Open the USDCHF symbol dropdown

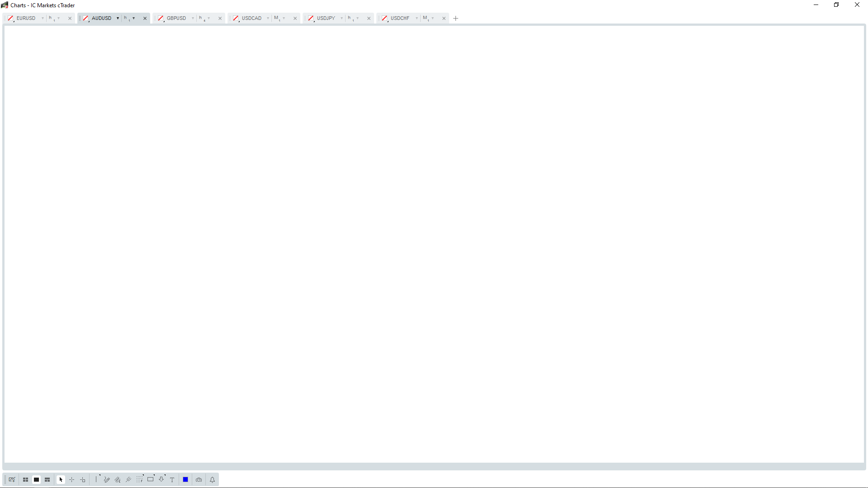417,19
